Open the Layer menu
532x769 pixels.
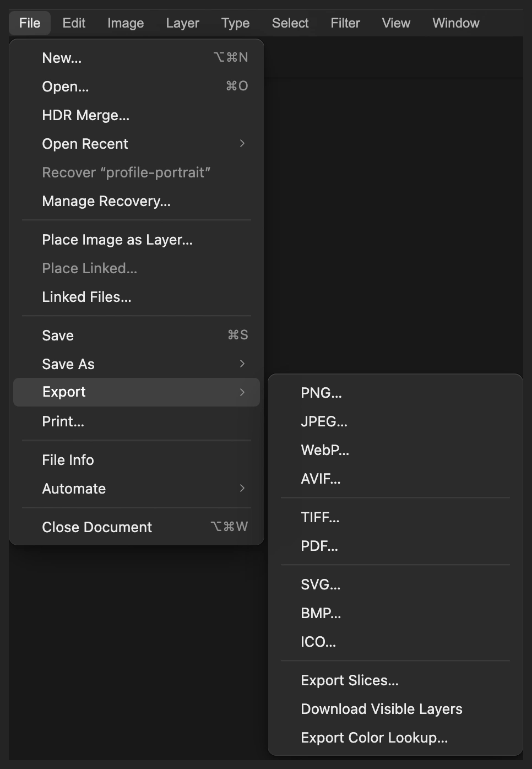pyautogui.click(x=183, y=23)
